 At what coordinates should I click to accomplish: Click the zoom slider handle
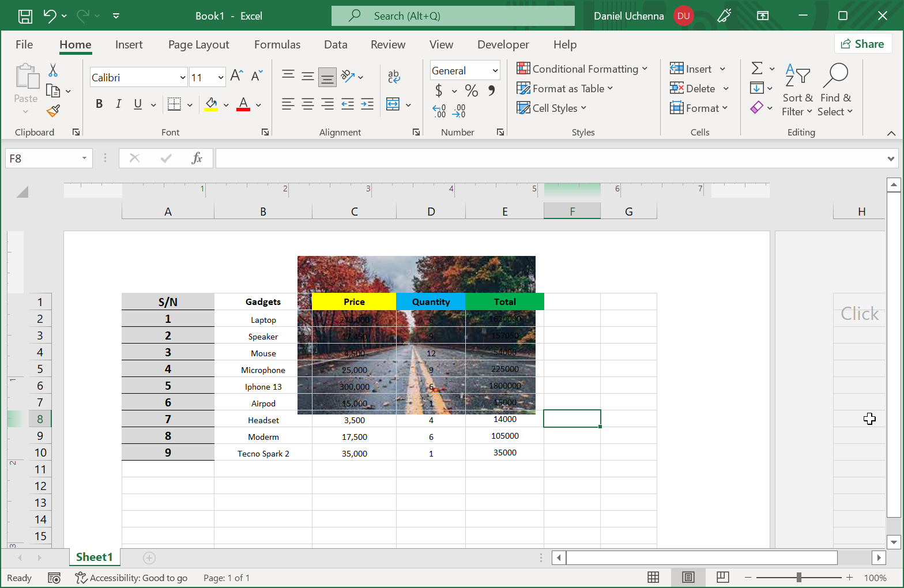tap(798, 577)
